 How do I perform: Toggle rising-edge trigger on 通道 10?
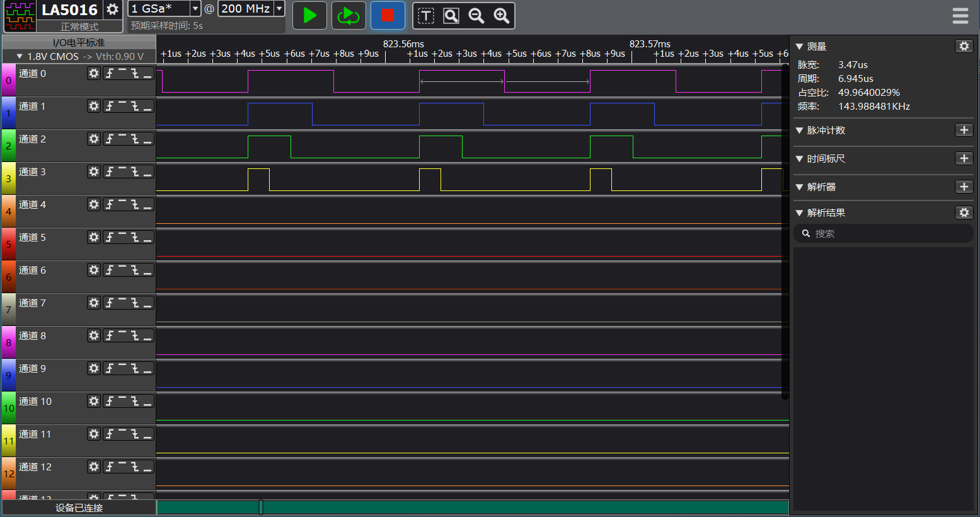pyautogui.click(x=110, y=401)
